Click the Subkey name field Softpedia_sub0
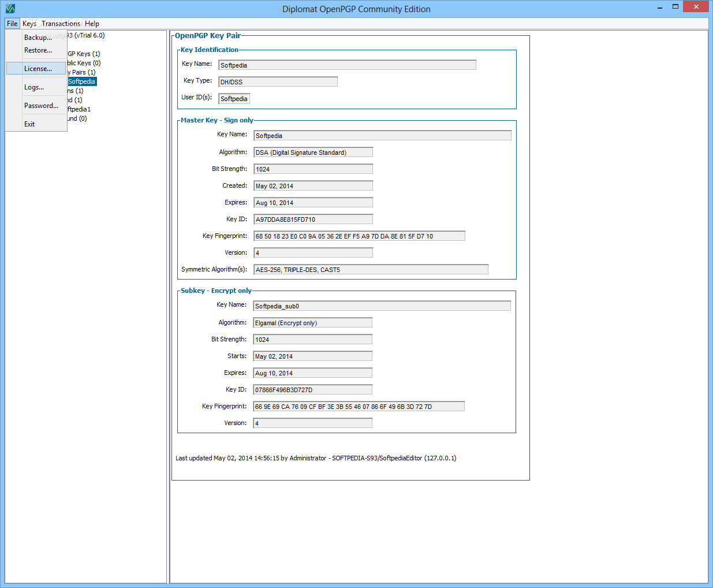Viewport: 713px width, 588px height. tap(382, 306)
